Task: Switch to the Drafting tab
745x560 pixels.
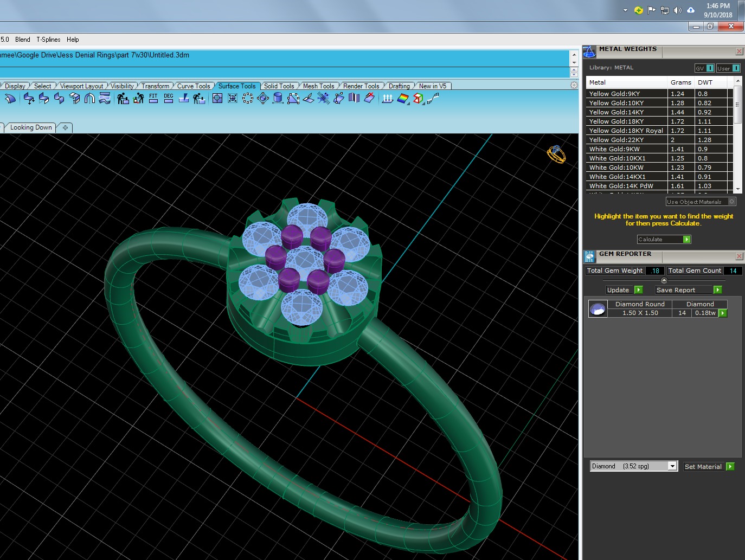Action: coord(399,86)
